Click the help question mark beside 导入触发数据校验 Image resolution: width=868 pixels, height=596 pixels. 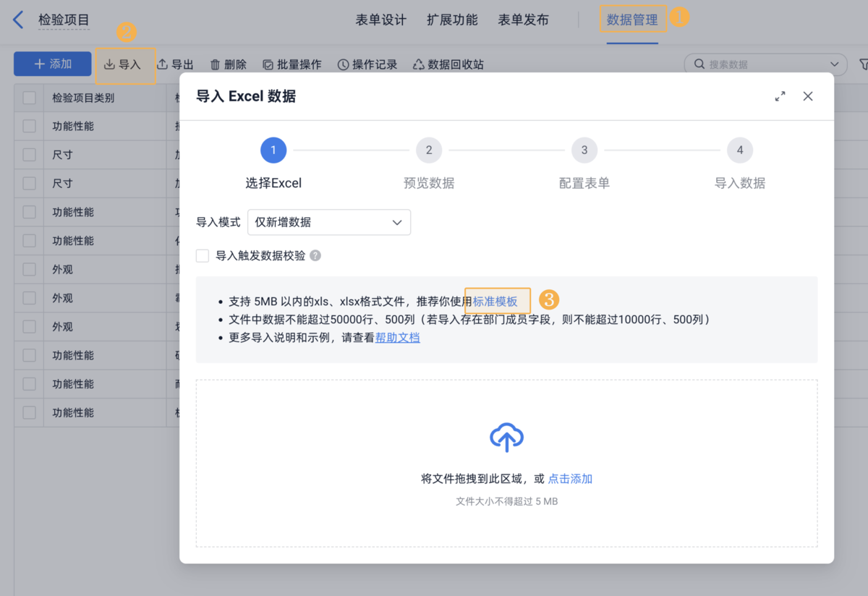pyautogui.click(x=315, y=255)
